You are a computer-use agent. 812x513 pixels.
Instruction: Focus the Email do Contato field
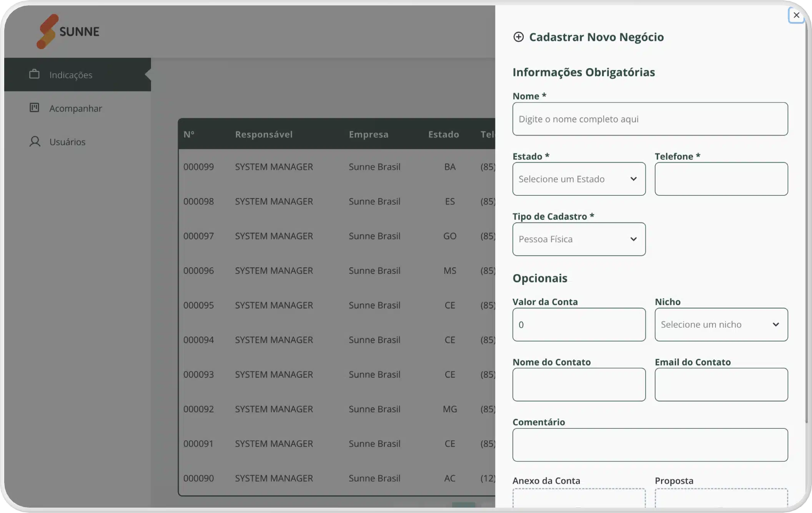721,385
